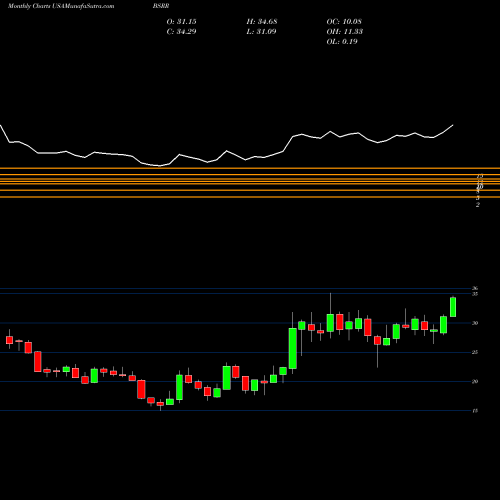Screen dimensions: 500x500
Task: Click the 30 price axis label
Action: (475, 323)
